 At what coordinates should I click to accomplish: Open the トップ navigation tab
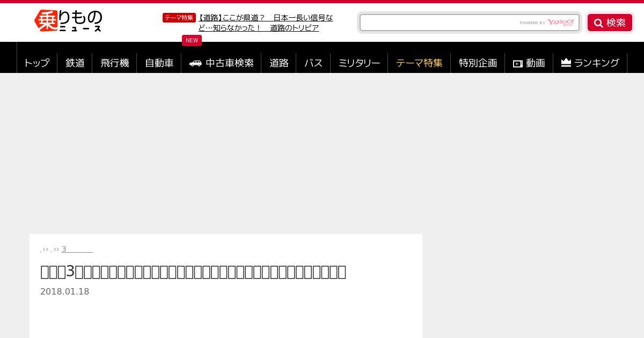(37, 63)
